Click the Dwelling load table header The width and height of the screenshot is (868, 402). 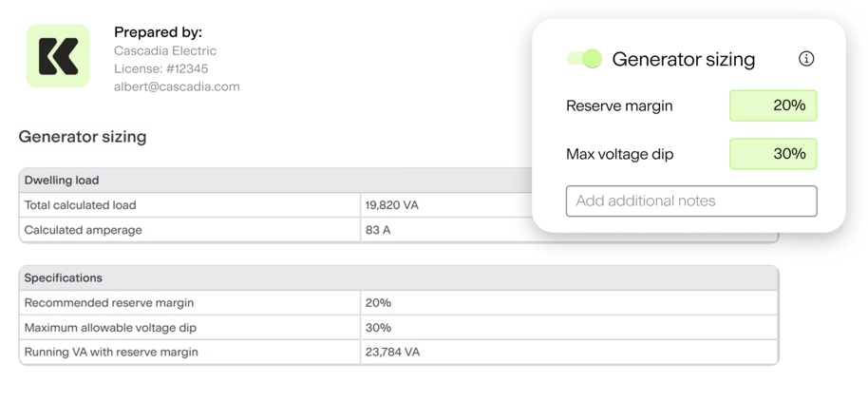pyautogui.click(x=275, y=181)
